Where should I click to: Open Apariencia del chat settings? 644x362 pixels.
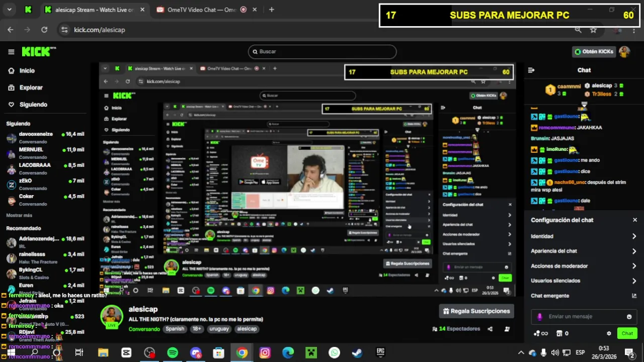[584, 251]
